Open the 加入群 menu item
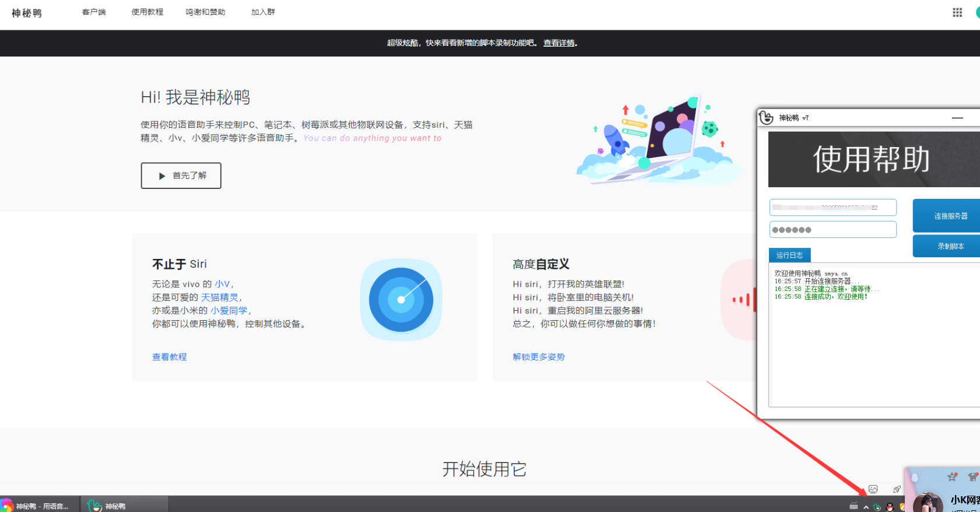Screen dimensions: 980x512 pos(263,12)
